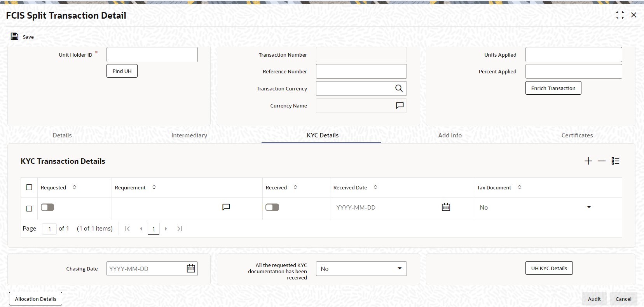
Task: Open Allocation Details
Action: 35,299
